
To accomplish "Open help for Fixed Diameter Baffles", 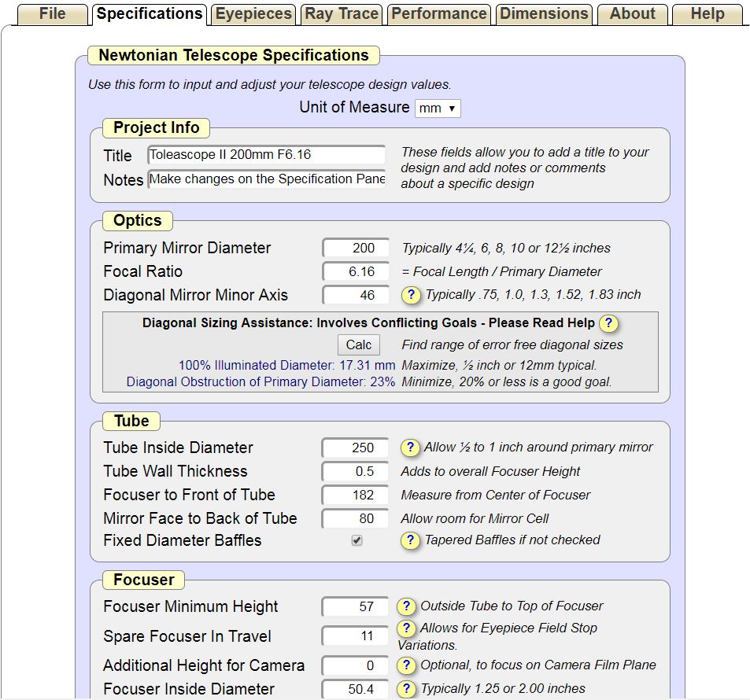I will (410, 540).
